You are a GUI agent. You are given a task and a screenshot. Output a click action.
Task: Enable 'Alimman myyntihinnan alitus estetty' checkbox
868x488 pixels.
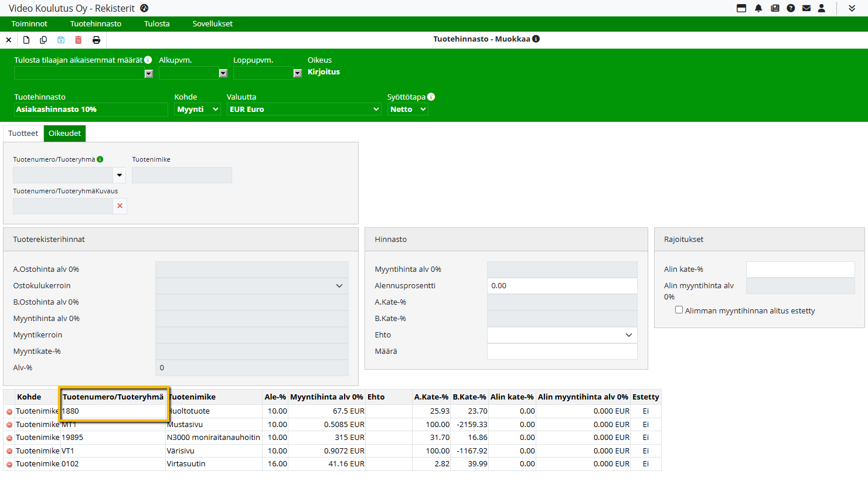coord(679,310)
